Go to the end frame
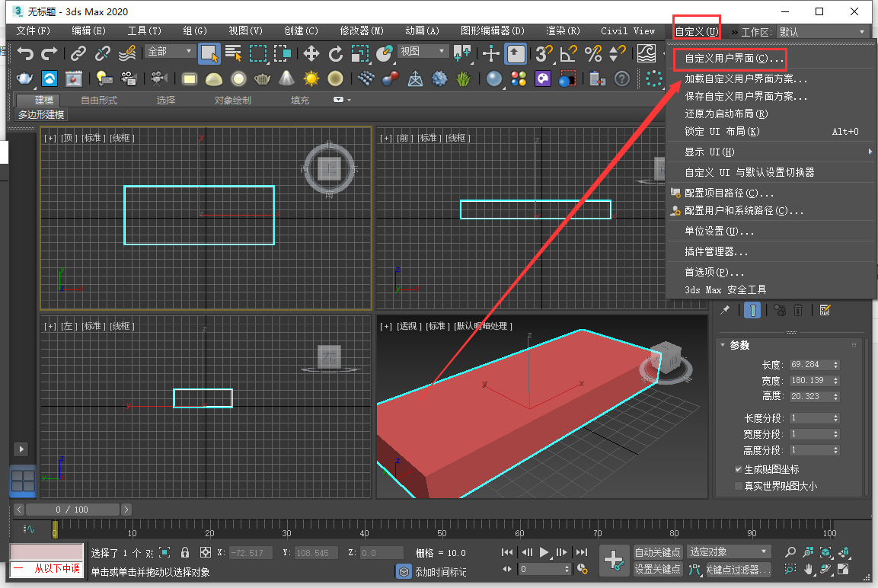The image size is (878, 588). [582, 552]
